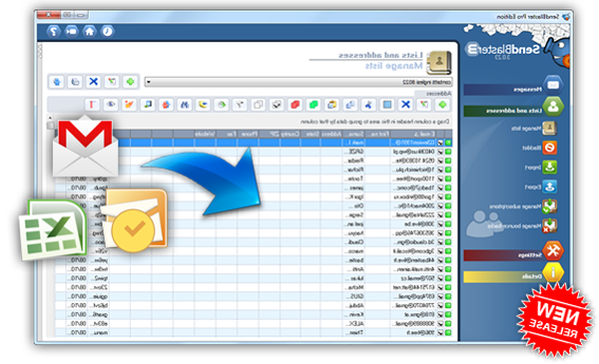The width and height of the screenshot is (599, 364).
Task: Toggle green status box in Claudi row
Action: click(x=448, y=242)
